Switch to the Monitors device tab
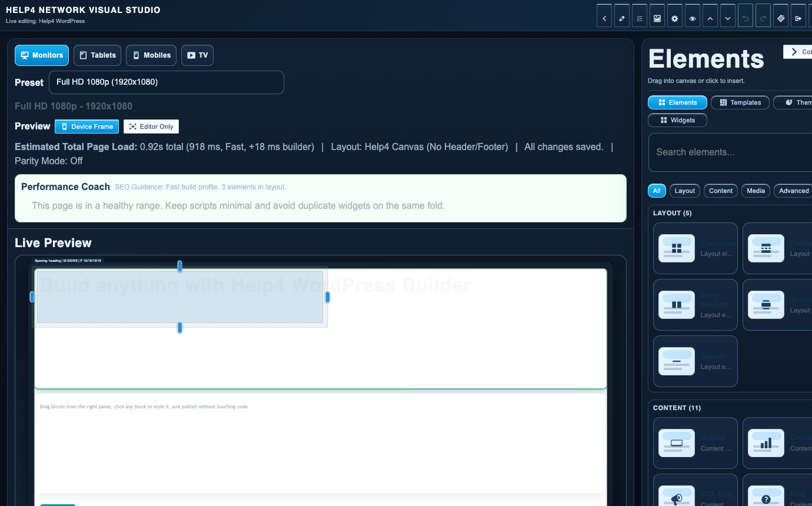 42,55
